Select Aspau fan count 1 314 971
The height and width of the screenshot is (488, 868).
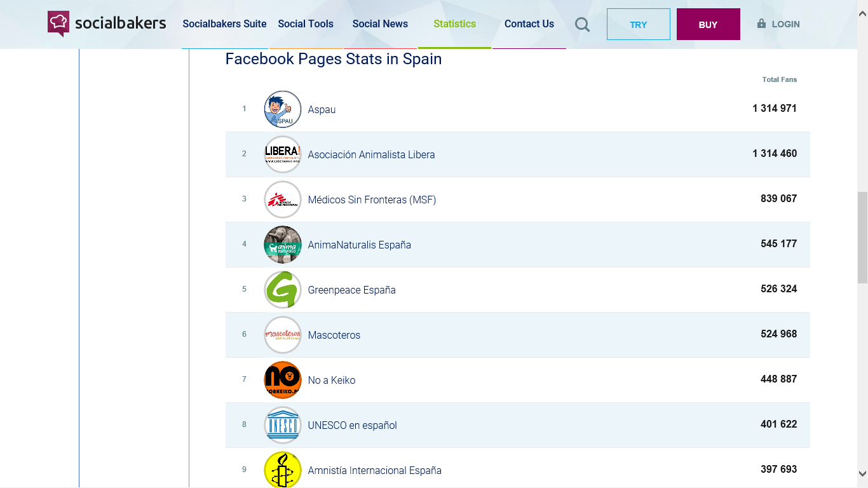775,108
